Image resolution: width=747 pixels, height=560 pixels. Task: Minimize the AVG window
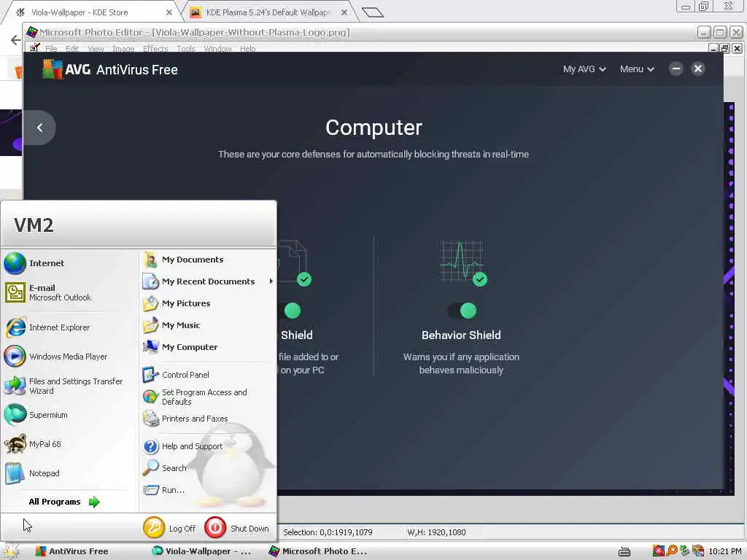[676, 69]
